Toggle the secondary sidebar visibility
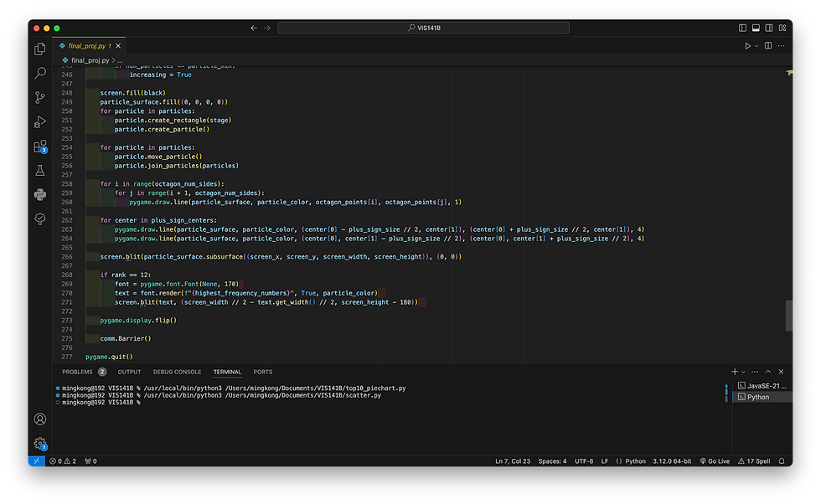Screen dimensions: 821x504 (x=769, y=28)
